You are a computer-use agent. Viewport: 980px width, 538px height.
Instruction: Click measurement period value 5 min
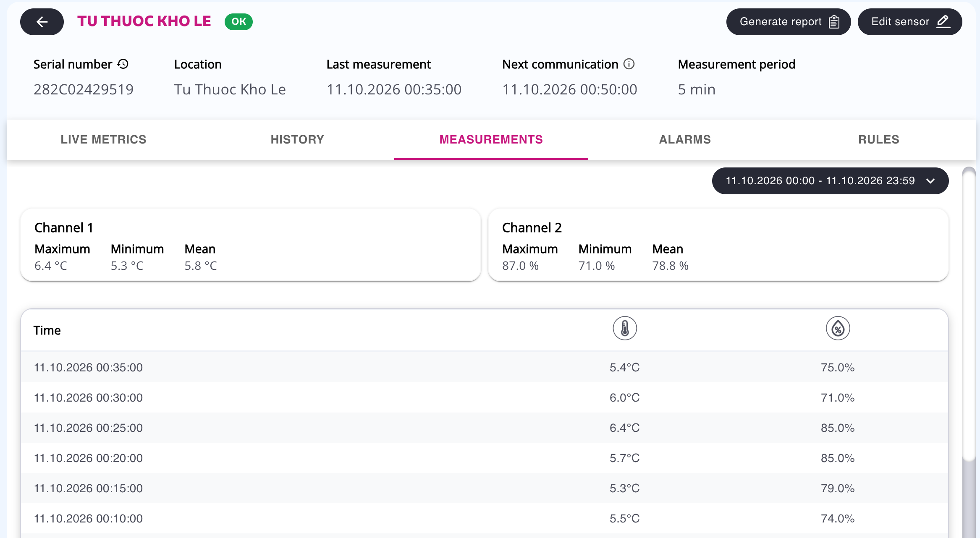point(697,89)
